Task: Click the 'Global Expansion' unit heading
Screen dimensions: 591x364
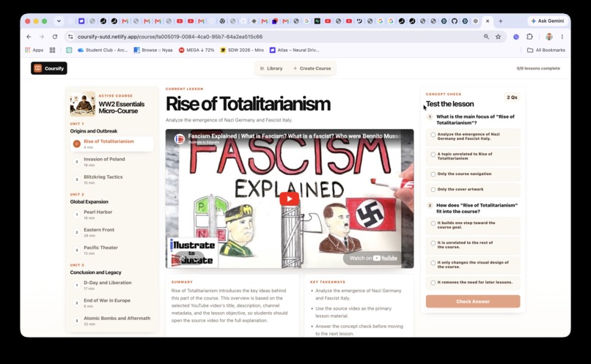Action: click(x=89, y=201)
